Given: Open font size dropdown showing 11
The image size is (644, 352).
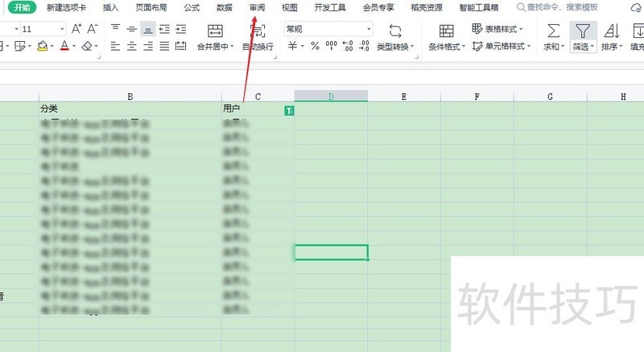Looking at the screenshot, I should [x=62, y=29].
